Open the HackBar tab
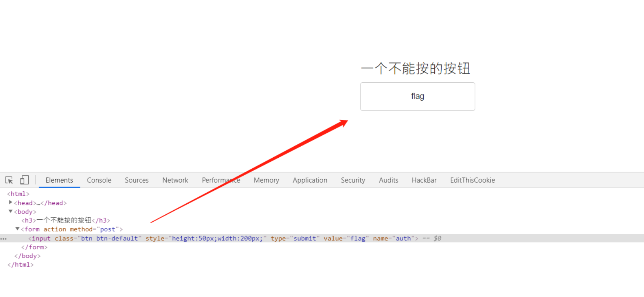The height and width of the screenshot is (297, 644). pyautogui.click(x=424, y=180)
